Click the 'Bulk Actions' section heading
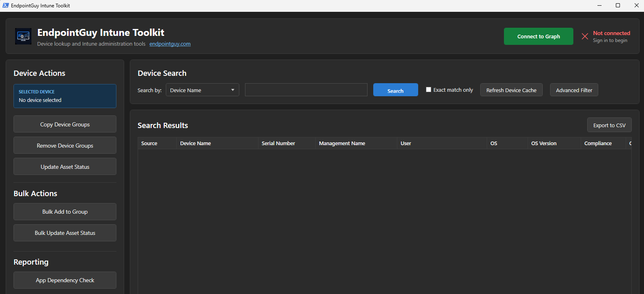Viewport: 644px width, 294px height. point(35,194)
